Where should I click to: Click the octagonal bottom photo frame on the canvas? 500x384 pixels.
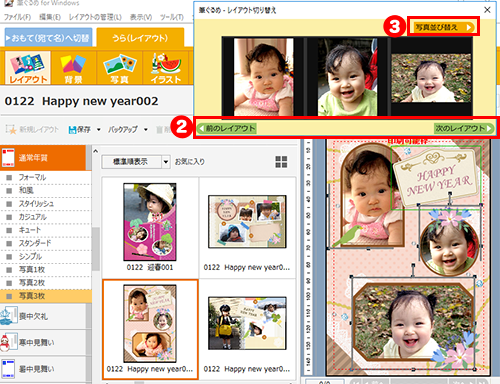413,322
